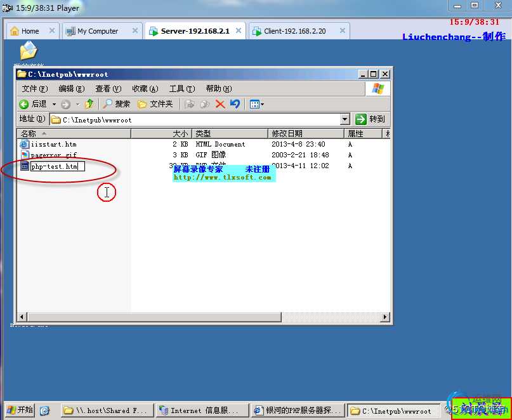Minimize the wwwroot Explorer window
This screenshot has height=420, width=512.
click(x=364, y=74)
